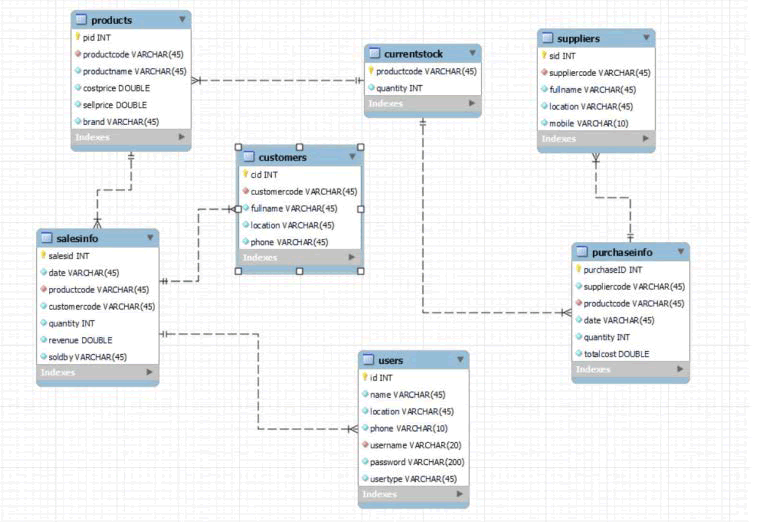Image resolution: width=767 pixels, height=522 pixels.
Task: Click the salesinfo table title
Action: (x=77, y=238)
